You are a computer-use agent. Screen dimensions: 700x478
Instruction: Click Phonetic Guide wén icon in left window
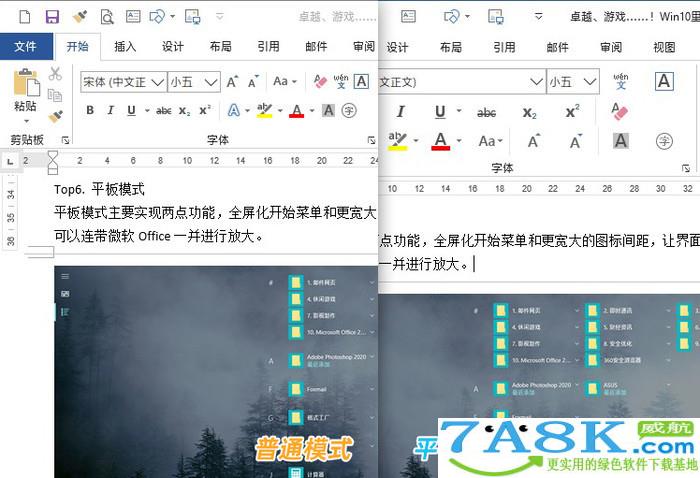tap(341, 81)
